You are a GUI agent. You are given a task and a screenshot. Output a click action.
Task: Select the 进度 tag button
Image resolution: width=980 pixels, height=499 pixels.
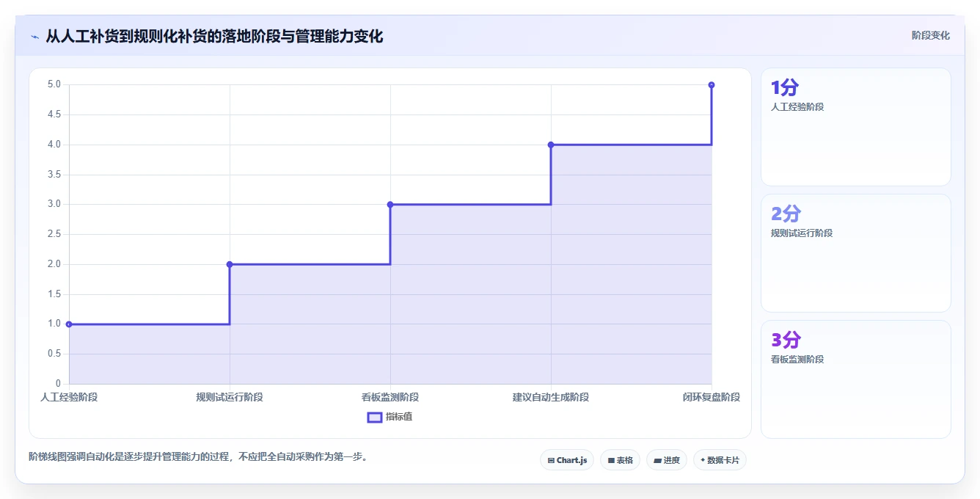click(666, 460)
